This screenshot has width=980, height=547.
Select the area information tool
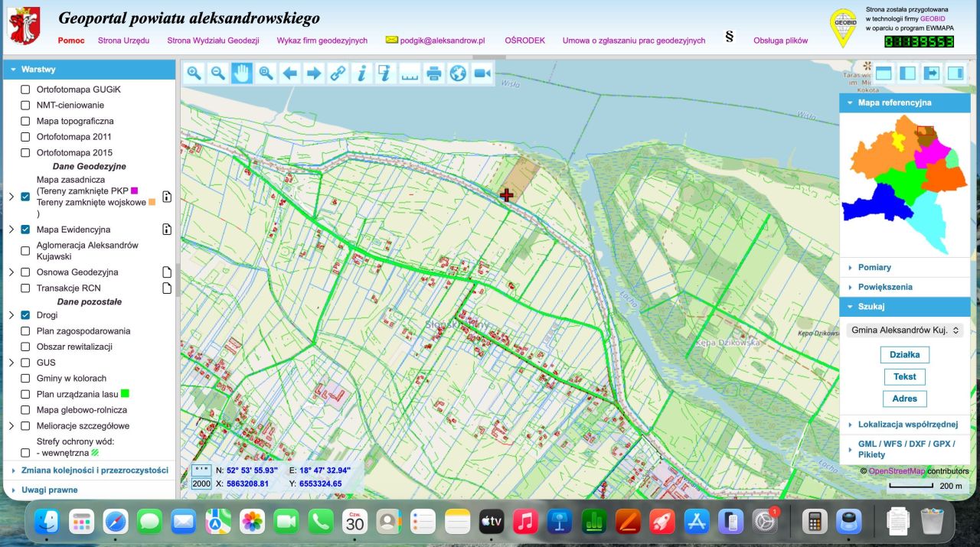coord(385,73)
